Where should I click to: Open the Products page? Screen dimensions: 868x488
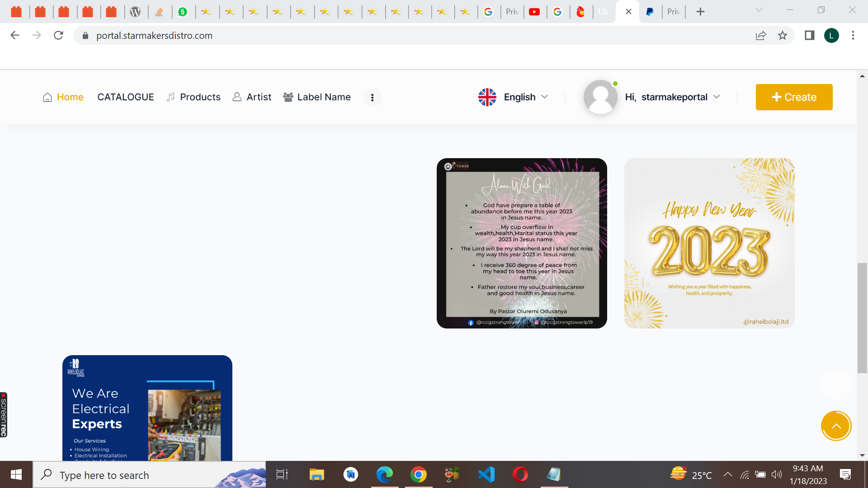193,97
